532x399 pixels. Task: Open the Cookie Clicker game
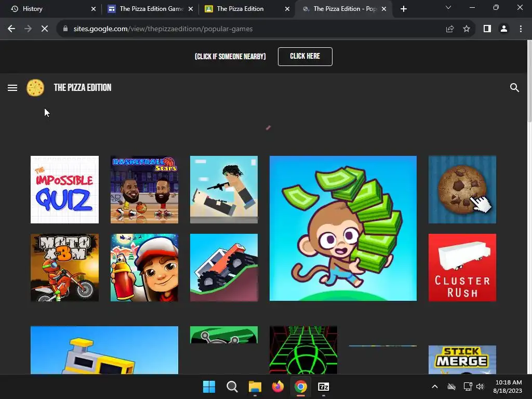click(x=462, y=190)
